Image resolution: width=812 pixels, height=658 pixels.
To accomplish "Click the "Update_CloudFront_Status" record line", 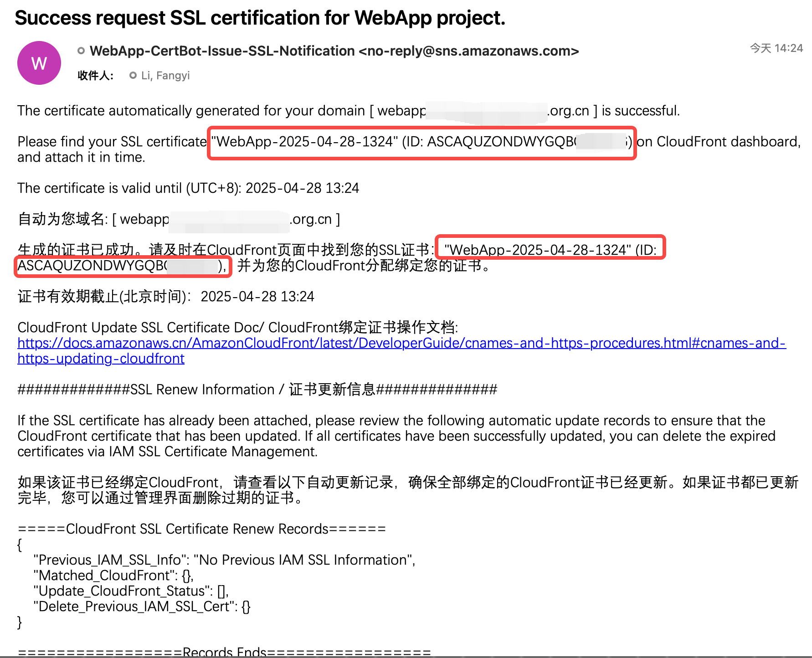I will click(131, 591).
